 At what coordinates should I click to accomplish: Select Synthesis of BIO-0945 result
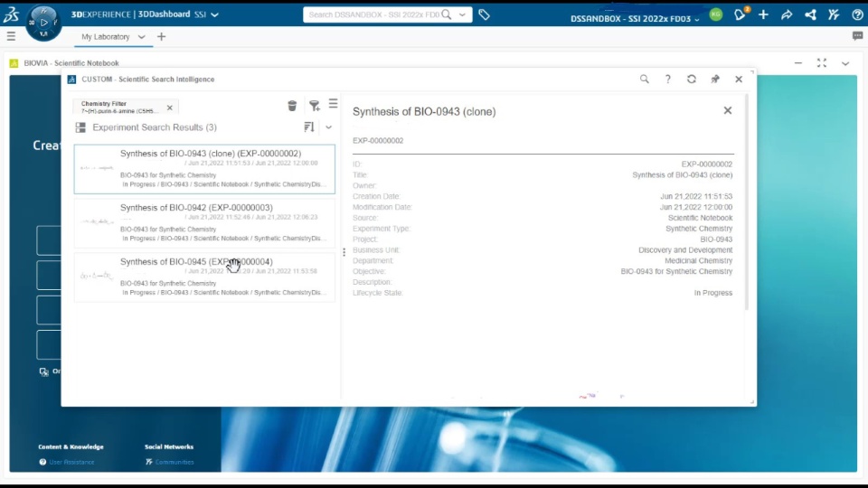pyautogui.click(x=204, y=277)
